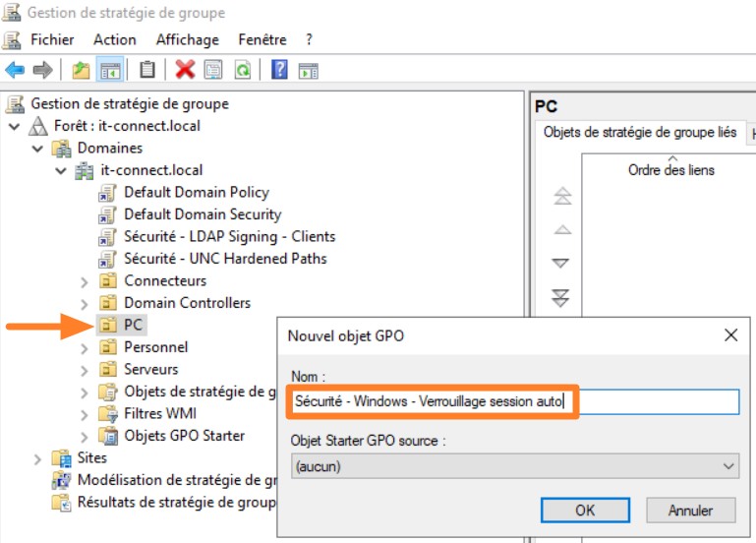Expand the Sites node
The height and width of the screenshot is (543, 756).
(x=37, y=458)
